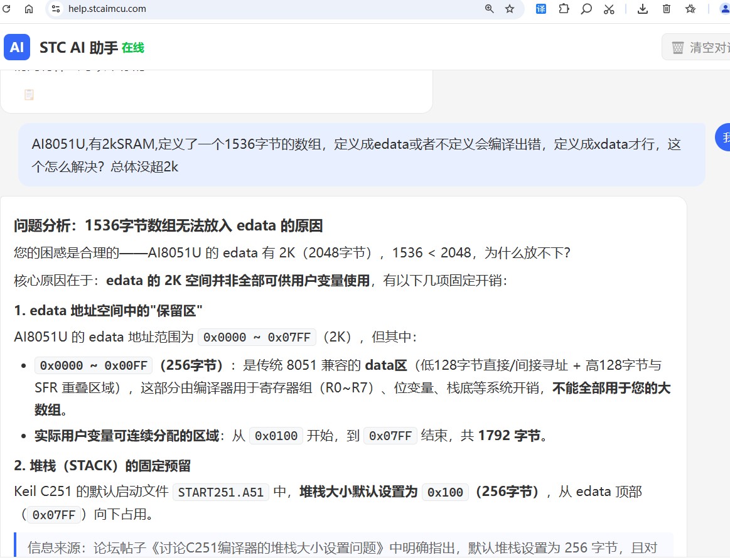Image resolution: width=730 pixels, height=560 pixels.
Task: Reload the page with the refresh icon
Action: tap(6, 8)
